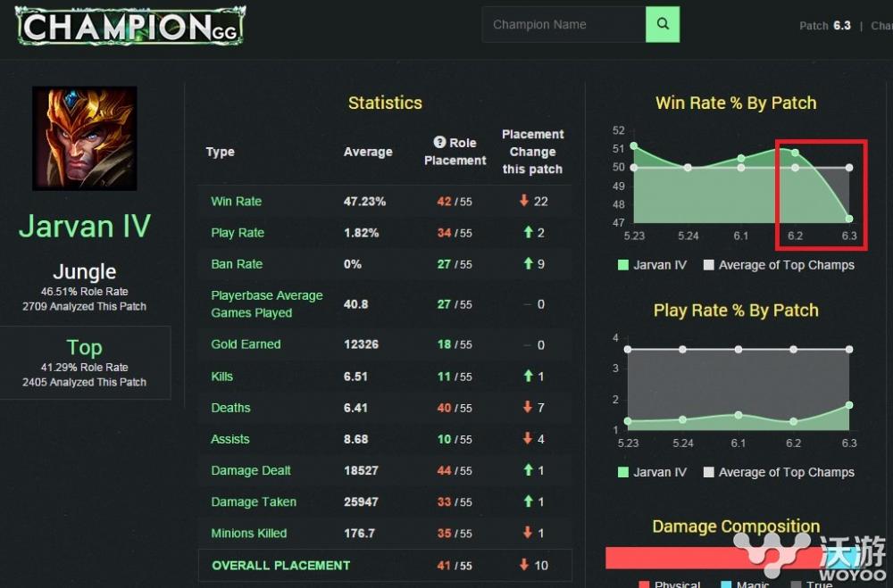893x588 pixels.
Task: Click the up arrow in Play Rate row
Action: pos(529,232)
